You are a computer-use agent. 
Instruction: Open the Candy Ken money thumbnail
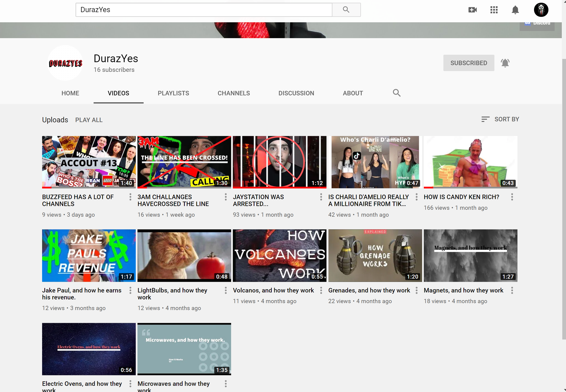pyautogui.click(x=471, y=162)
